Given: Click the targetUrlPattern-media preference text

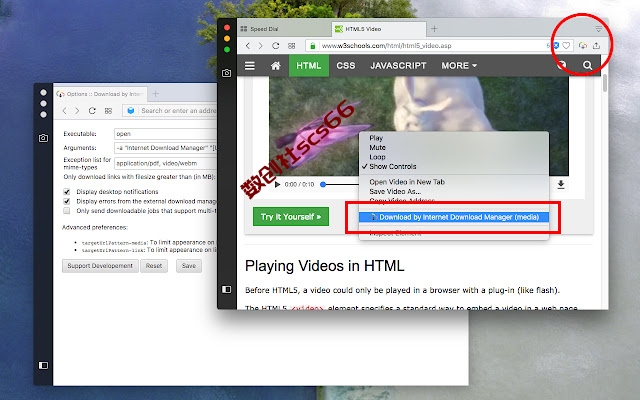Looking at the screenshot, I should tap(114, 242).
